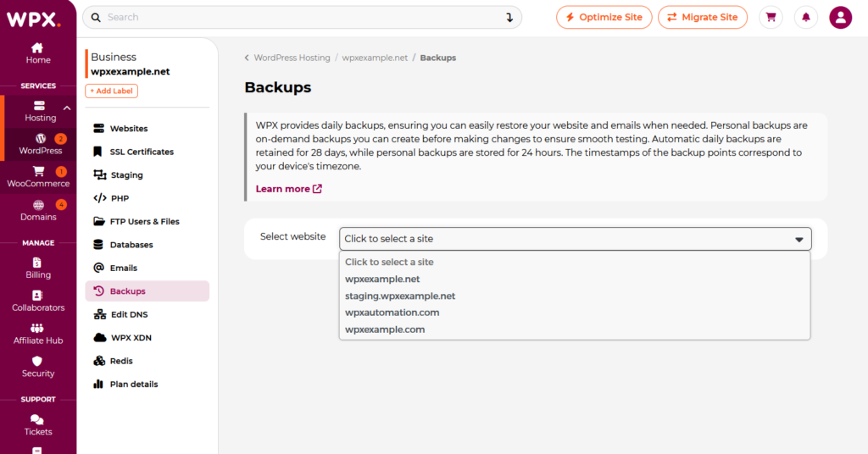The image size is (868, 454).
Task: Click the arrow icon in search bar
Action: [x=509, y=18]
